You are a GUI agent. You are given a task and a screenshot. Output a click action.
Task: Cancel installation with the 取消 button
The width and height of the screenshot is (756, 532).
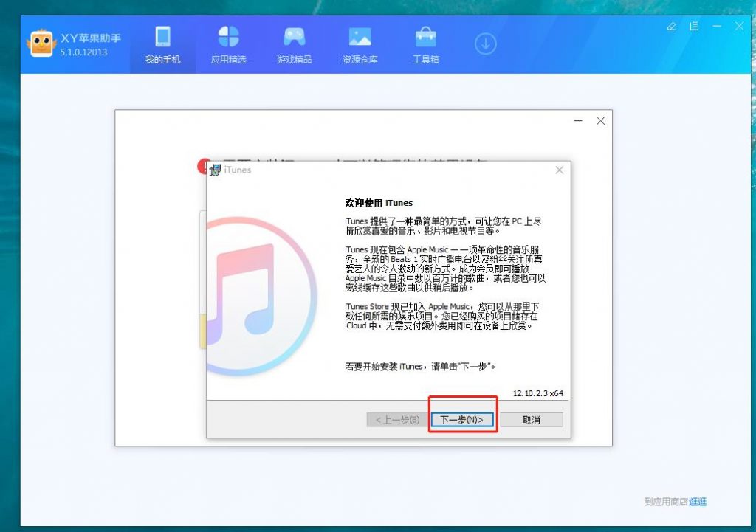point(531,420)
